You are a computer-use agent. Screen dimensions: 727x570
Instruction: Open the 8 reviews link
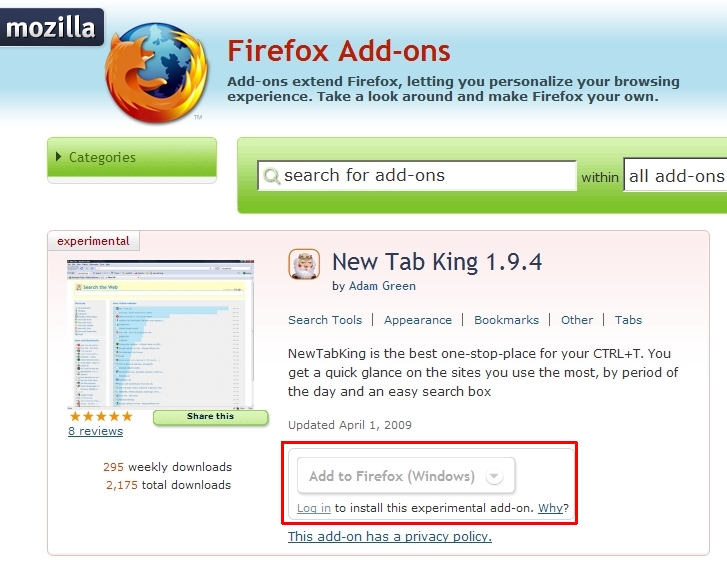pos(96,431)
